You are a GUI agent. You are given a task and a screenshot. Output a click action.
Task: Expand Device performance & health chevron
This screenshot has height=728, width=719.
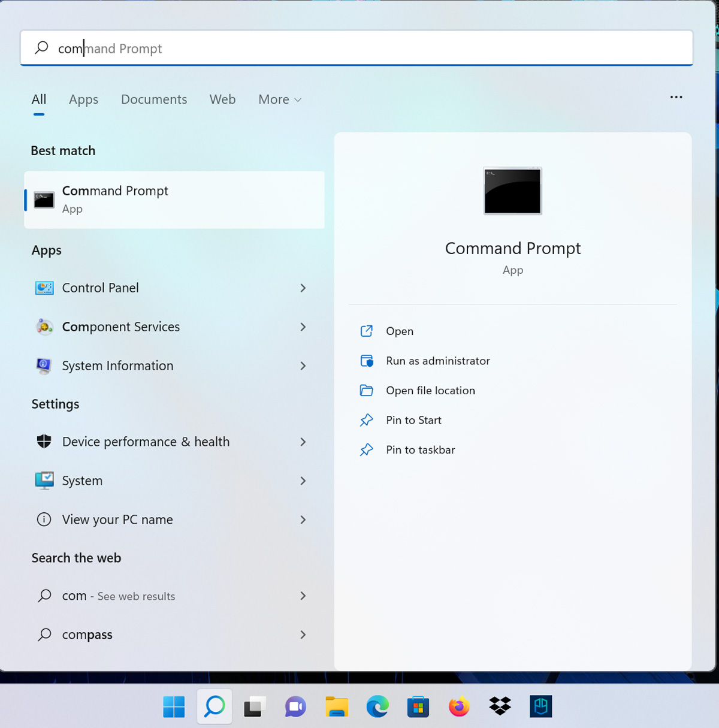click(x=303, y=442)
